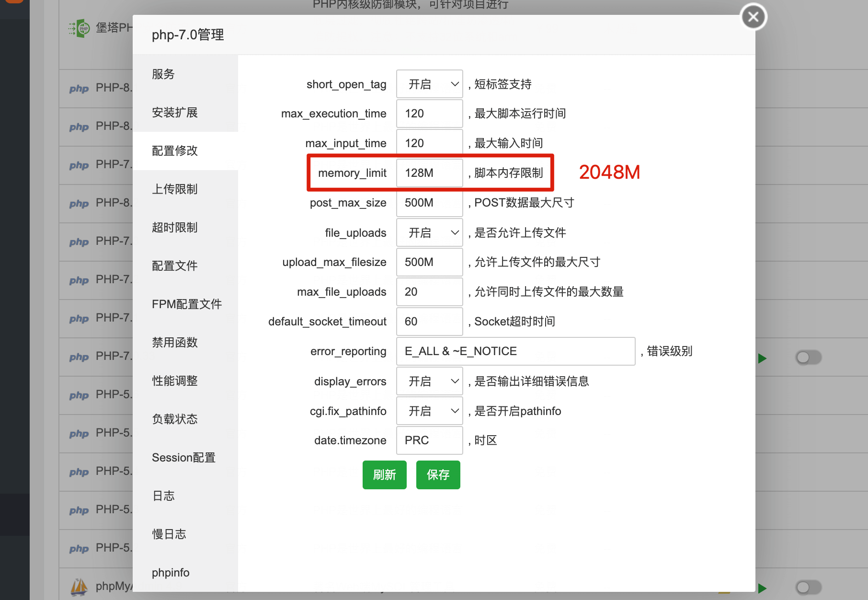
Task: Click the error_reporting input field
Action: click(x=516, y=351)
